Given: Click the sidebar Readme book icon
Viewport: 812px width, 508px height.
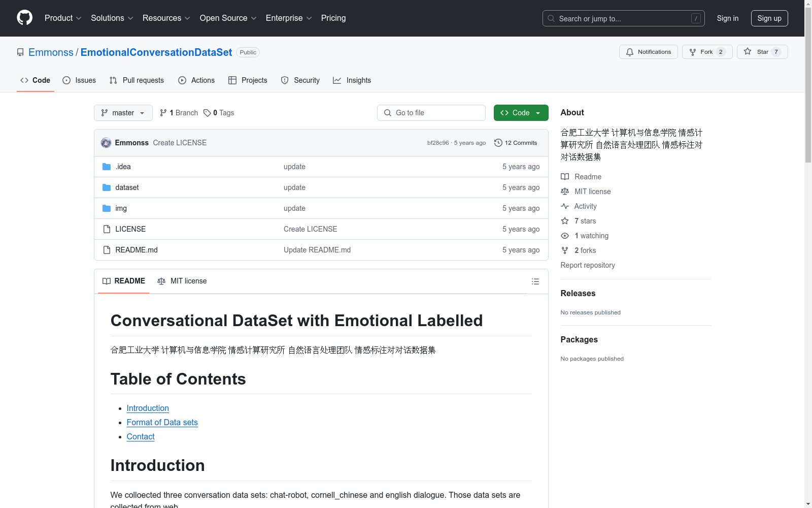Looking at the screenshot, I should pyautogui.click(x=565, y=177).
